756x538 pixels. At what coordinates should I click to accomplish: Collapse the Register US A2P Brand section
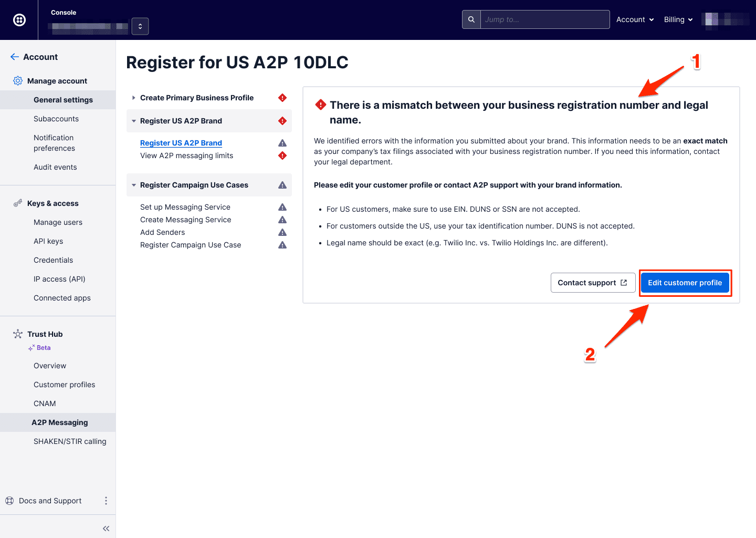point(133,120)
